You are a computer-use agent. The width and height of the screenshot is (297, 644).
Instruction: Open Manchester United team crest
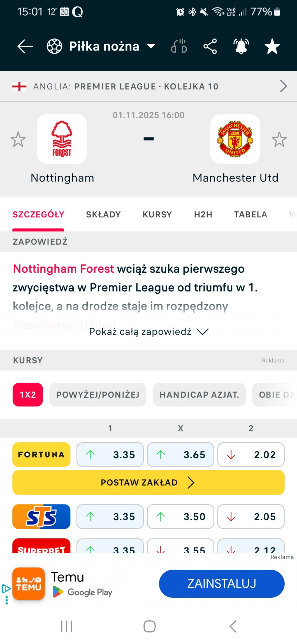(x=235, y=139)
